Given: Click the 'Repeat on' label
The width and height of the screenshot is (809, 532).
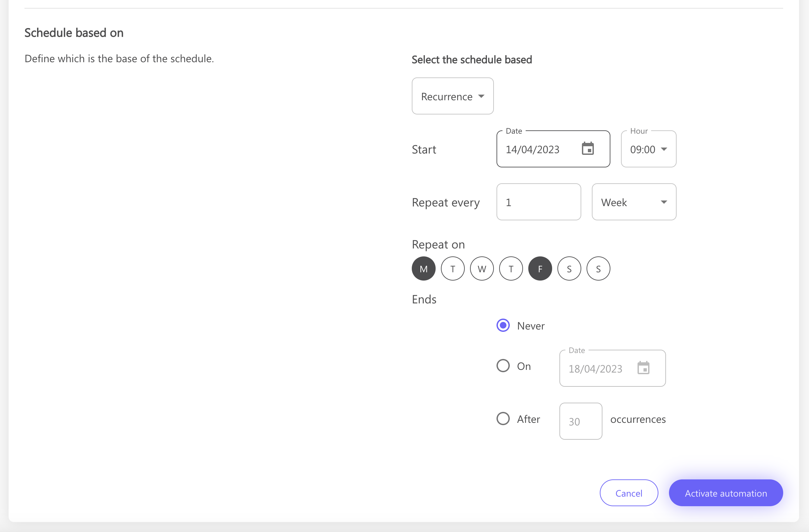Looking at the screenshot, I should (438, 244).
